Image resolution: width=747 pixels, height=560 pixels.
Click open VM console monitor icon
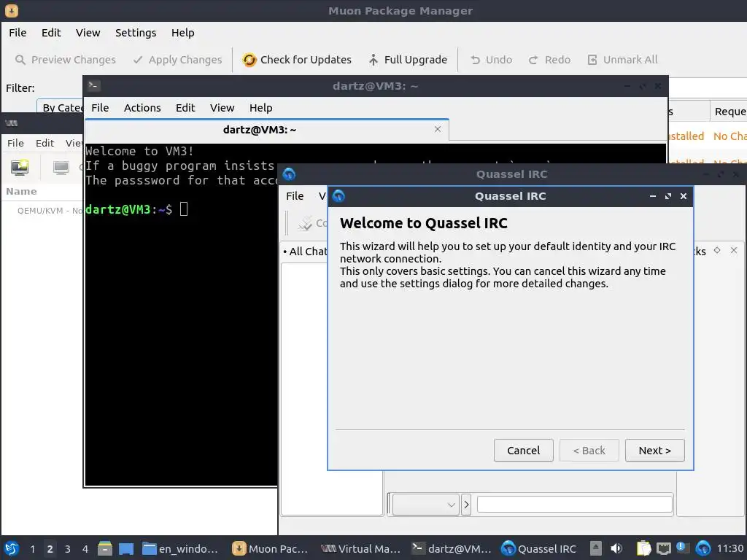point(61,168)
